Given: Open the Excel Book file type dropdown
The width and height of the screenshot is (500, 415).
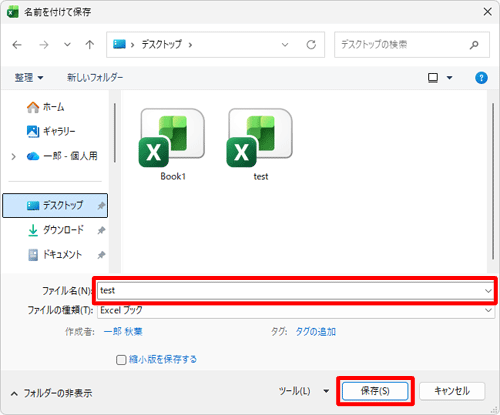Looking at the screenshot, I should click(x=296, y=311).
